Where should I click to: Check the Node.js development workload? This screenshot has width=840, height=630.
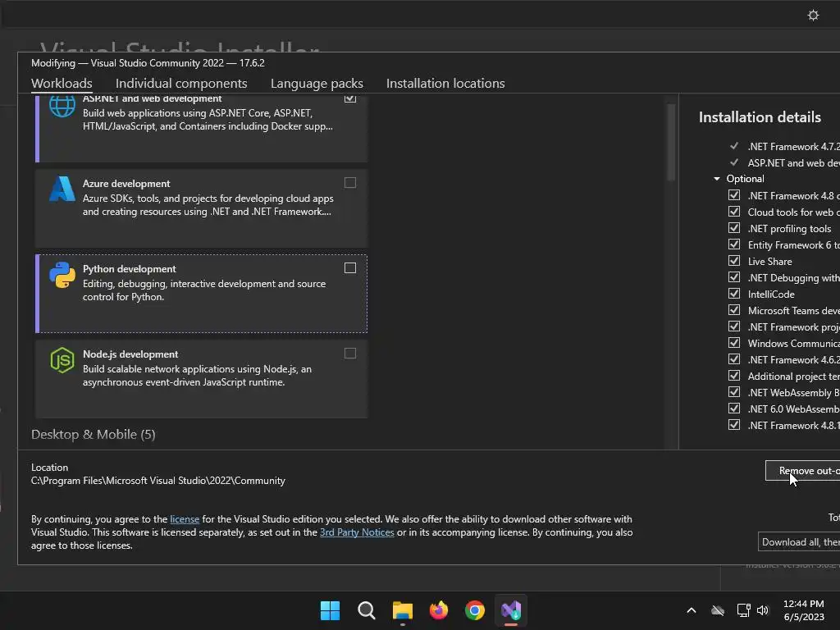350,354
